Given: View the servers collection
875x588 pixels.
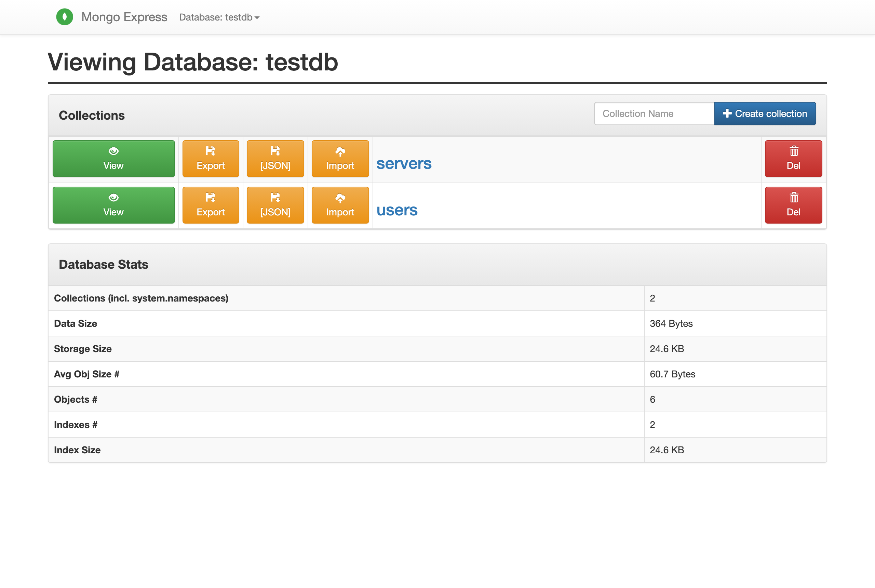Looking at the screenshot, I should click(x=113, y=159).
